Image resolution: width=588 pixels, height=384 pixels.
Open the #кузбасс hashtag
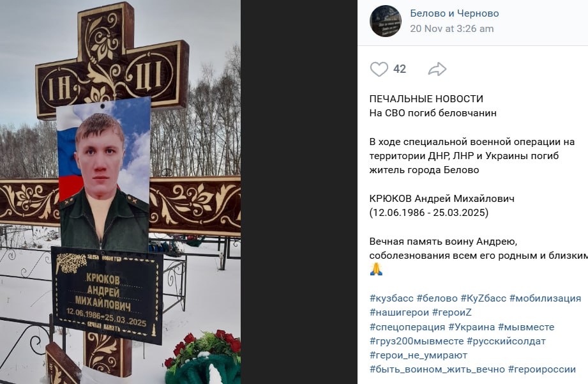pyautogui.click(x=391, y=298)
